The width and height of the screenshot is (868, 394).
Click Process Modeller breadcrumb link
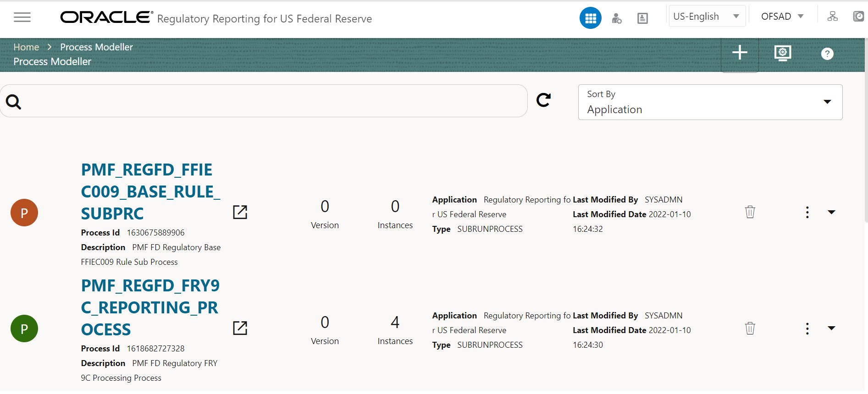coord(96,47)
